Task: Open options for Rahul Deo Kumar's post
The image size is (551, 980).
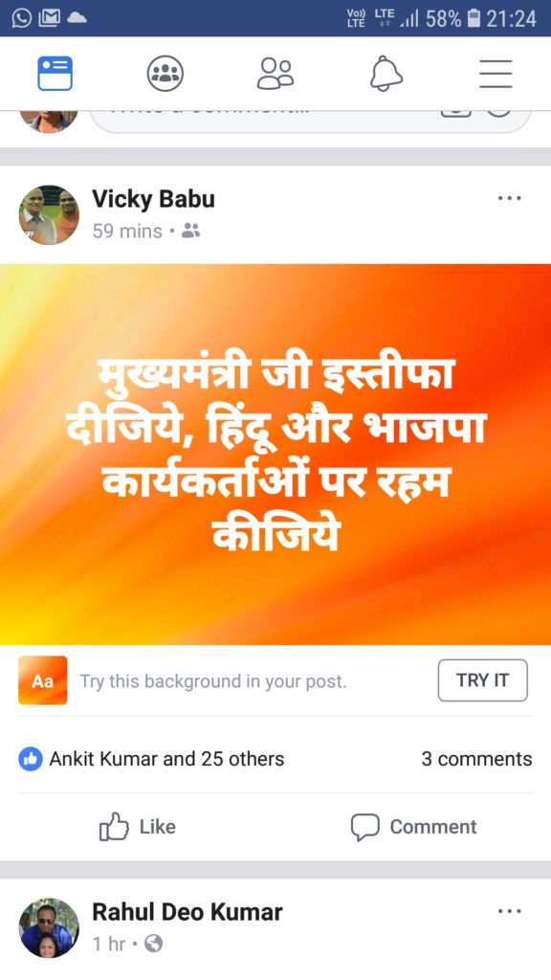Action: (509, 911)
